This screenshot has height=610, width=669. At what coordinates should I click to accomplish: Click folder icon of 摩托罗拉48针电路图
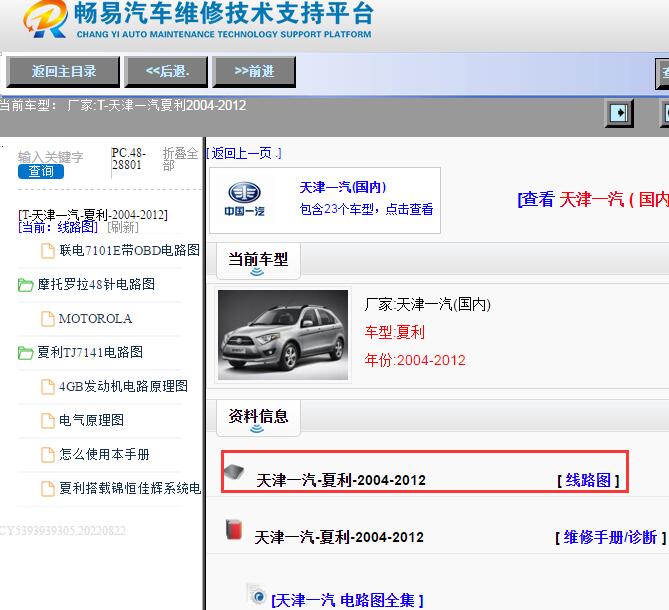[x=26, y=285]
